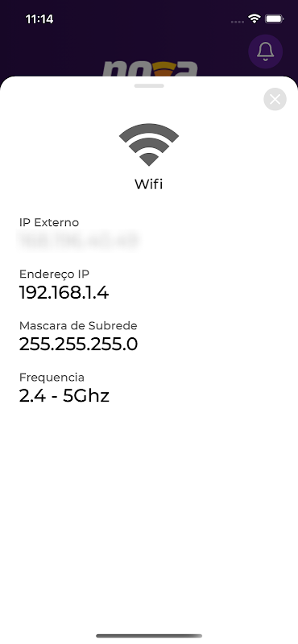Tap the 2.4 - 5Ghz frequency value

pyautogui.click(x=64, y=396)
